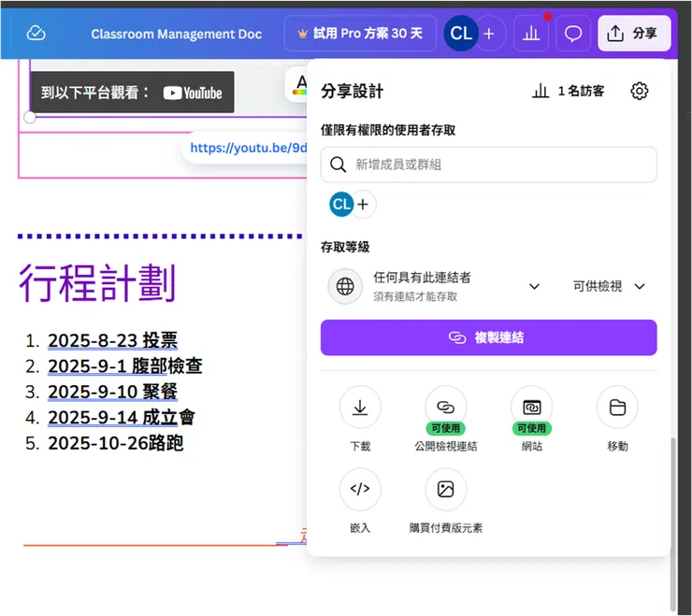Click the 存取等級 label
692x616 pixels.
coord(345,247)
